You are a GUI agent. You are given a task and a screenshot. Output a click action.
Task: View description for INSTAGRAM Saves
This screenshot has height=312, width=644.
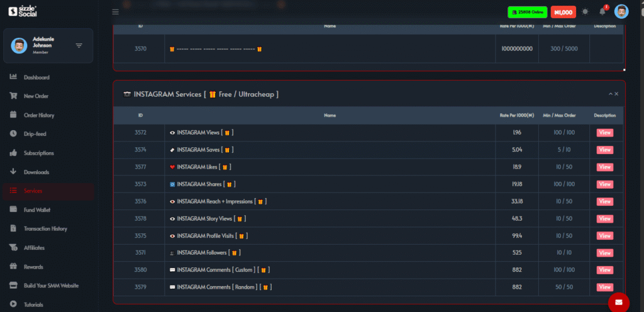(604, 150)
